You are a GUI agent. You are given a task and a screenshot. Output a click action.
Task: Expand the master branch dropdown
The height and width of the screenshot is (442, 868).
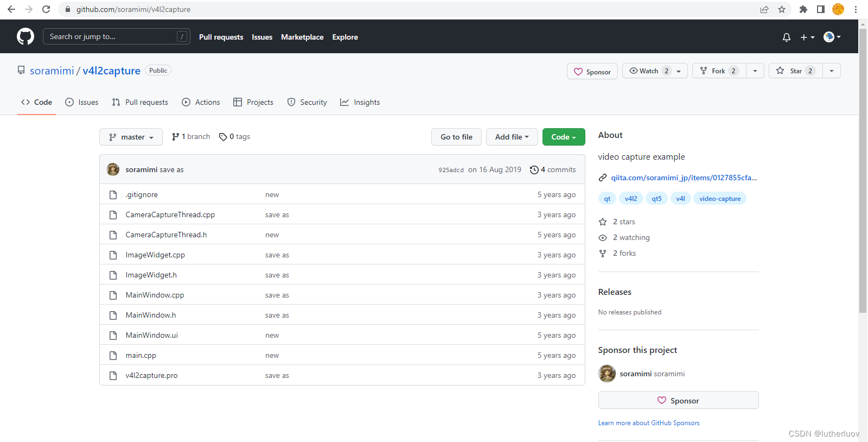click(131, 137)
